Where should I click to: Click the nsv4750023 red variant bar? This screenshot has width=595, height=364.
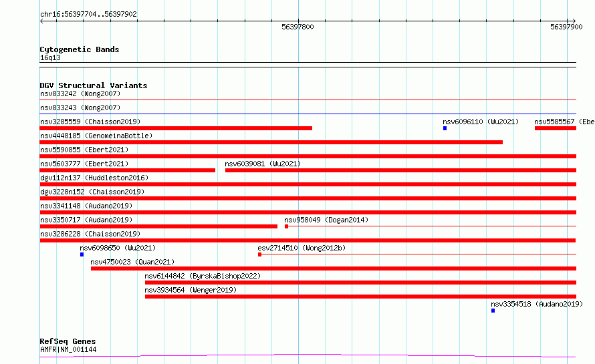coord(334,268)
